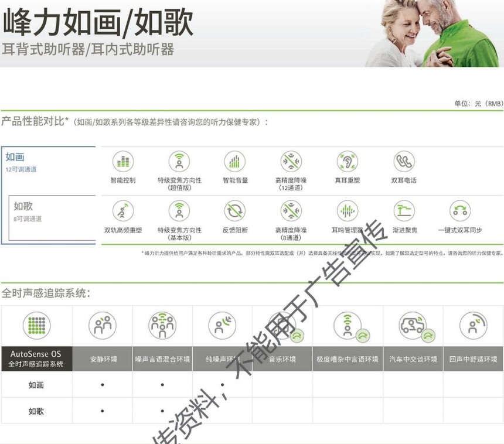This screenshot has height=444, width=504.
Task: Click the couple photo in the banner
Action: point(433,33)
